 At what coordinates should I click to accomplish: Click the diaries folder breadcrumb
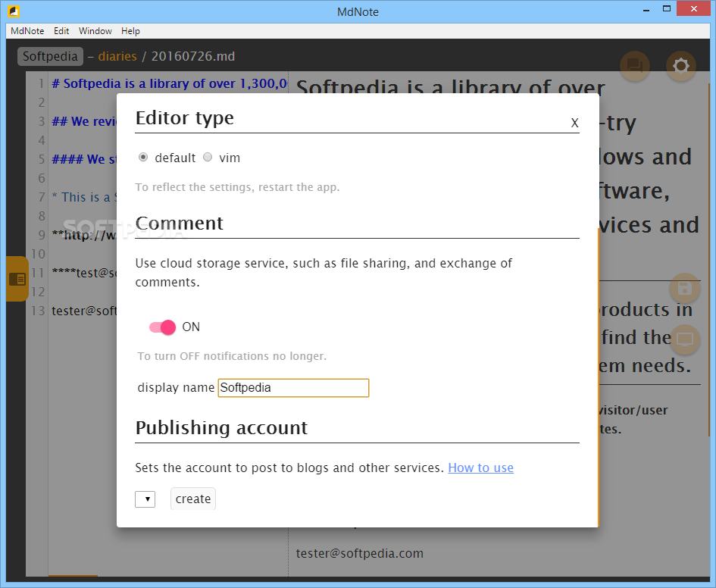click(117, 56)
